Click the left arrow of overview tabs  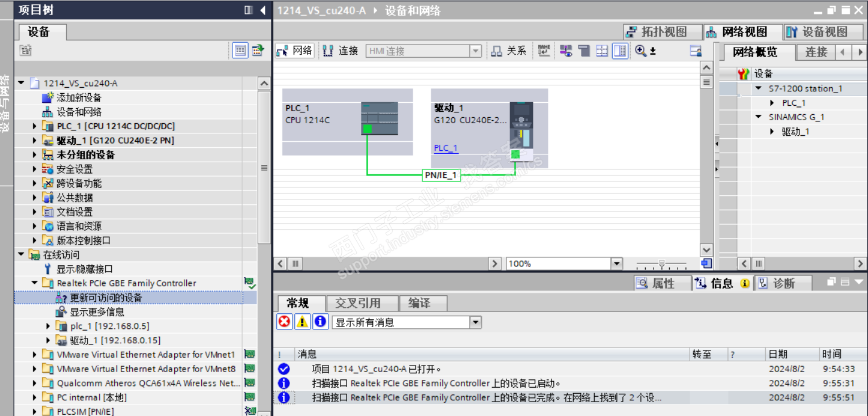[x=843, y=52]
